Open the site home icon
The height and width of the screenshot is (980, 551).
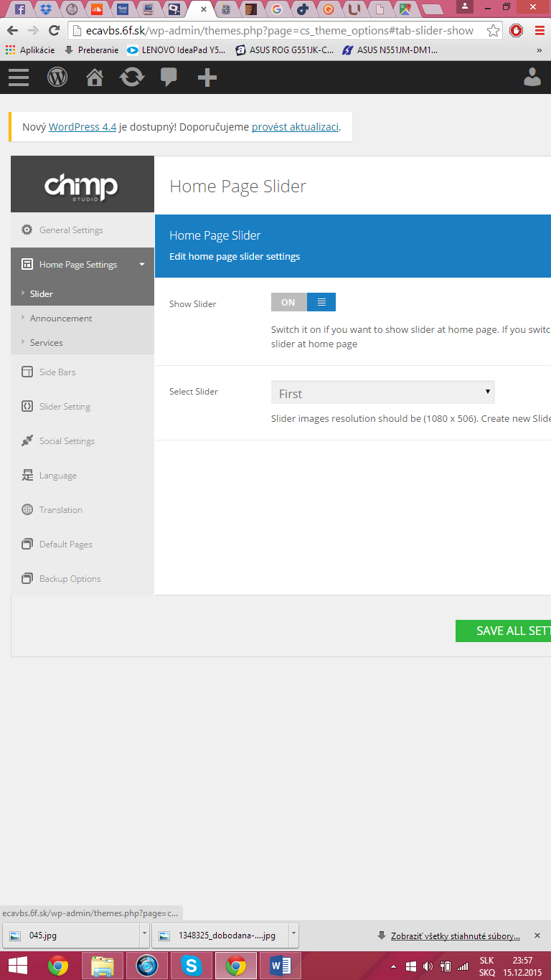pyautogui.click(x=95, y=77)
